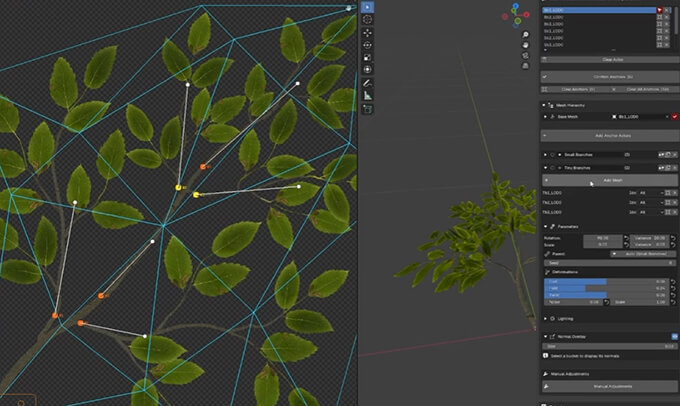Screen dimensions: 680x406
Task: Toggle the Normal Overlay checkbox
Action: point(675,336)
